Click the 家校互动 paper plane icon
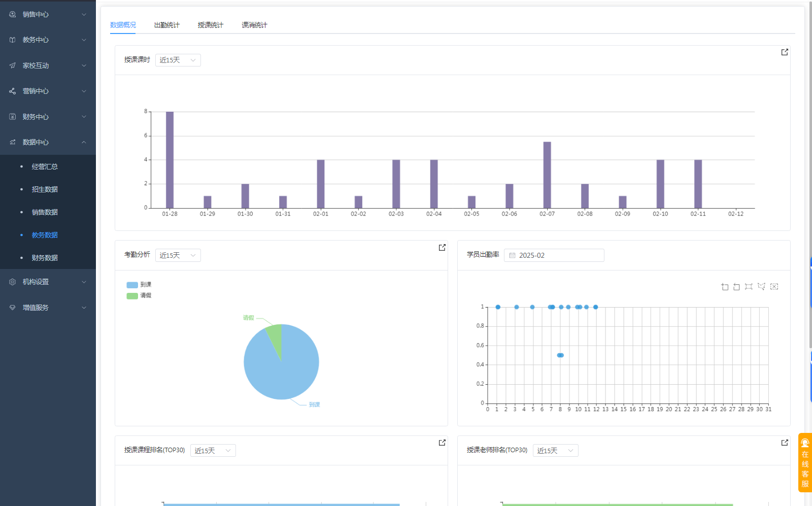Screen dimensions: 812x506 point(13,65)
